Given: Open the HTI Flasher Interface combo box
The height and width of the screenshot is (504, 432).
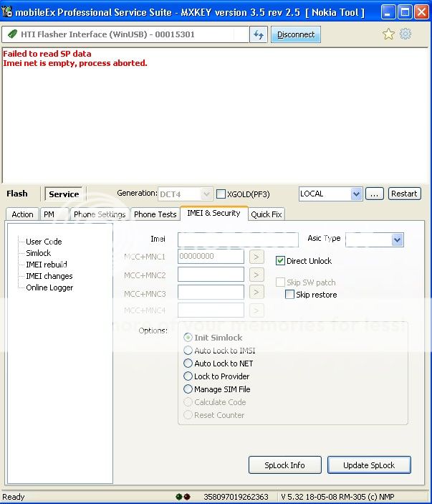Looking at the screenshot, I should click(125, 34).
